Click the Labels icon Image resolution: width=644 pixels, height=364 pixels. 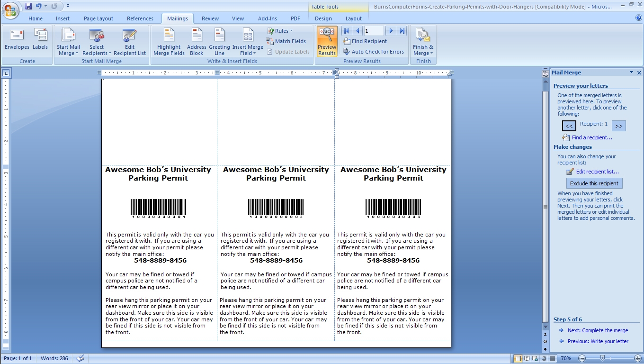point(40,40)
